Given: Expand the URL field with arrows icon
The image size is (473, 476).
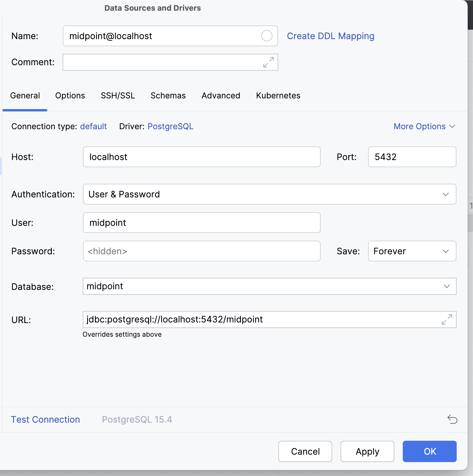Looking at the screenshot, I should [447, 320].
